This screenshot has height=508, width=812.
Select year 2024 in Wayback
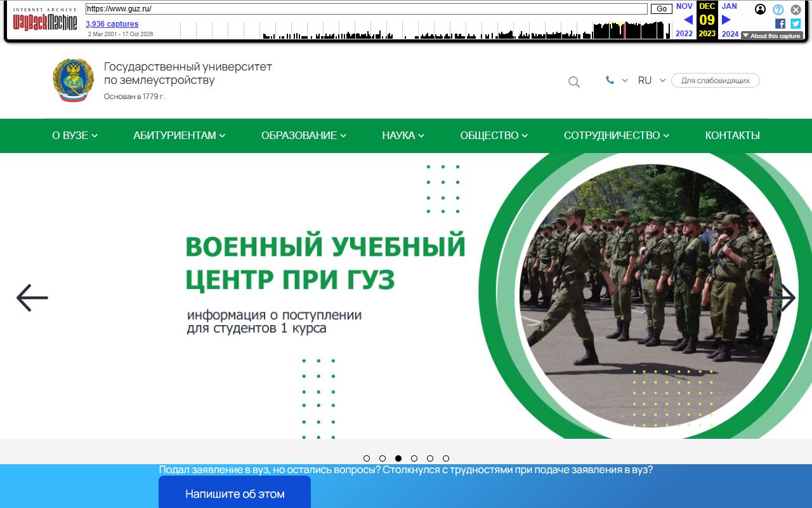coord(730,34)
